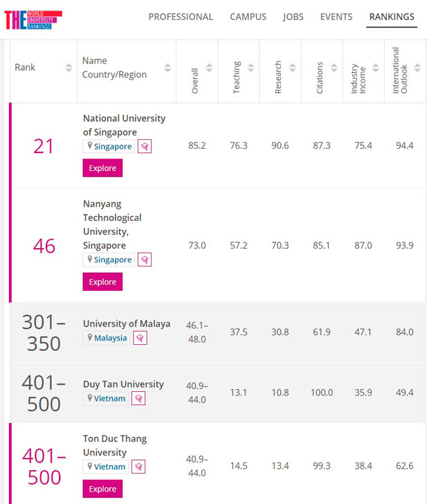Click the badge icon beside Nanyang's Singapore tag
Viewport: 429px width, 504px height.
point(145,260)
